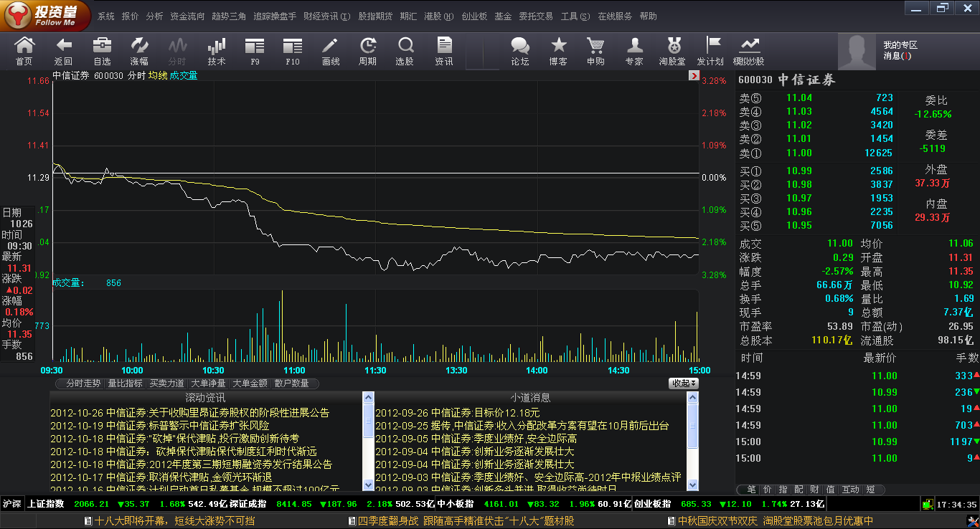
Task: Switch to 量比指标 tab
Action: click(x=125, y=383)
